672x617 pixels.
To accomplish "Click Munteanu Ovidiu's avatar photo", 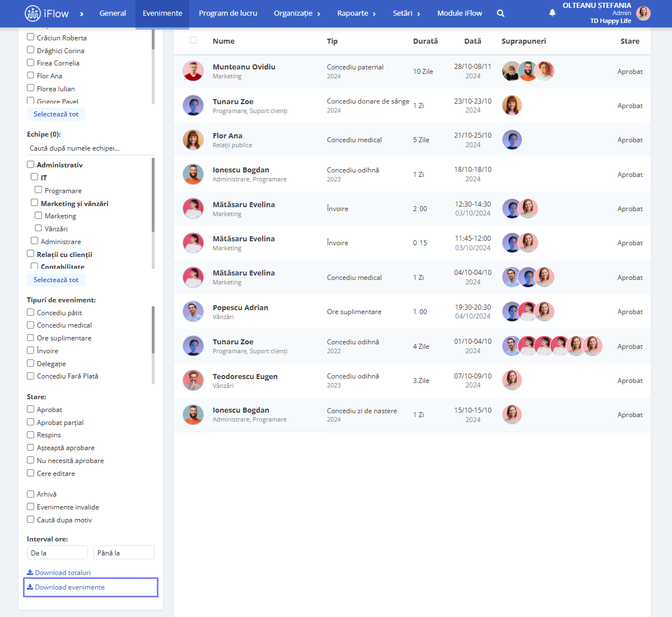I will (x=193, y=71).
